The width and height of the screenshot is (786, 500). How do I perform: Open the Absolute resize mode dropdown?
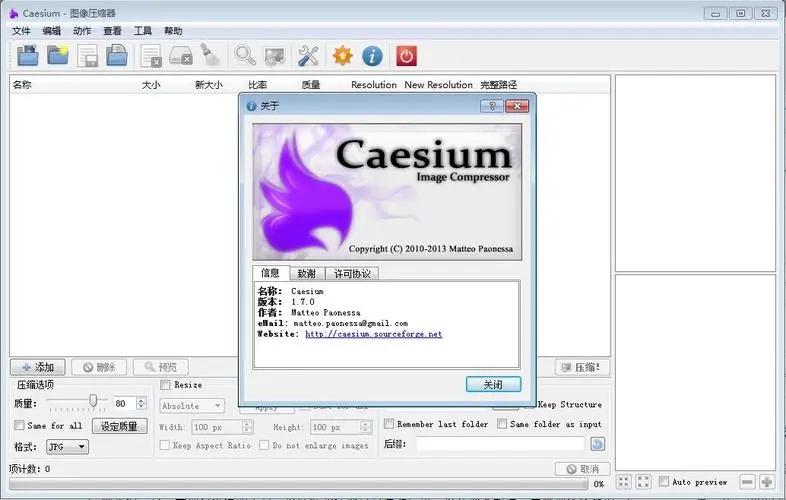[x=192, y=406]
